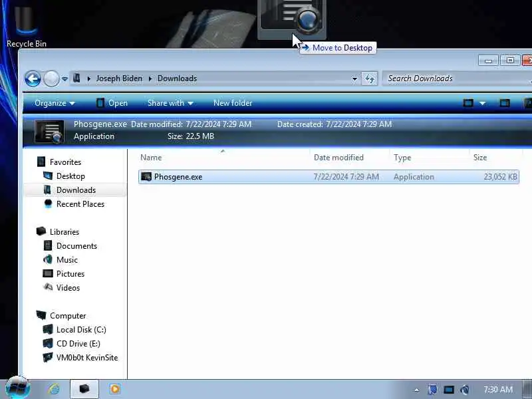Open the Music library

click(67, 259)
